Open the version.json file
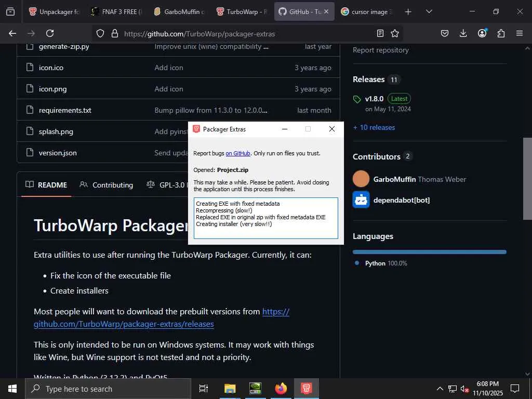The image size is (532, 399). coord(58,153)
